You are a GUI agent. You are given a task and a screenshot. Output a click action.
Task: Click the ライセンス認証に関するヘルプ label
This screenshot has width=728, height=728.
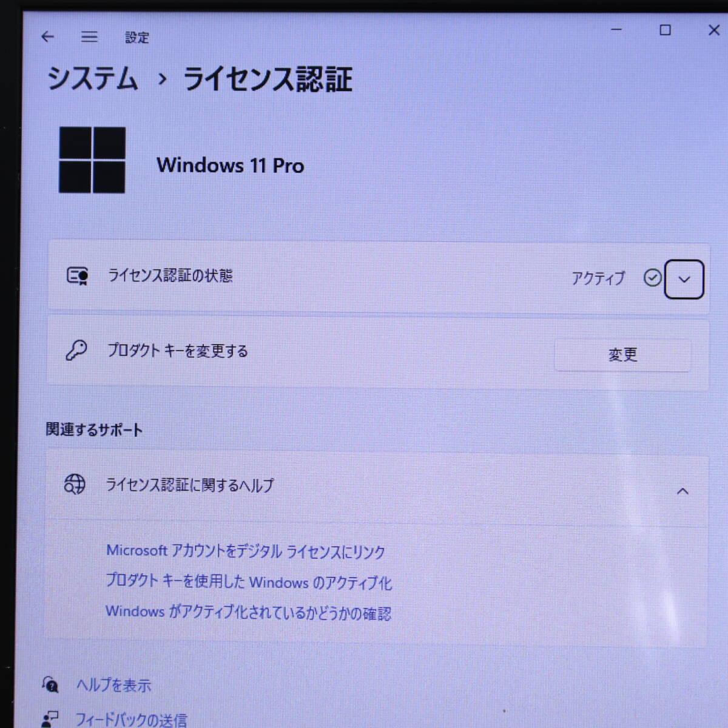point(190,485)
